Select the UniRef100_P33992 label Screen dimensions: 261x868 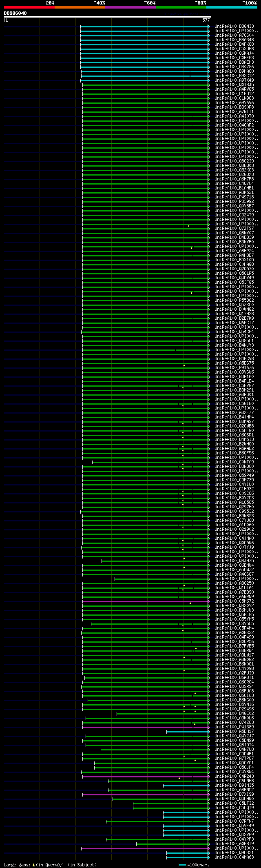click(234, 201)
